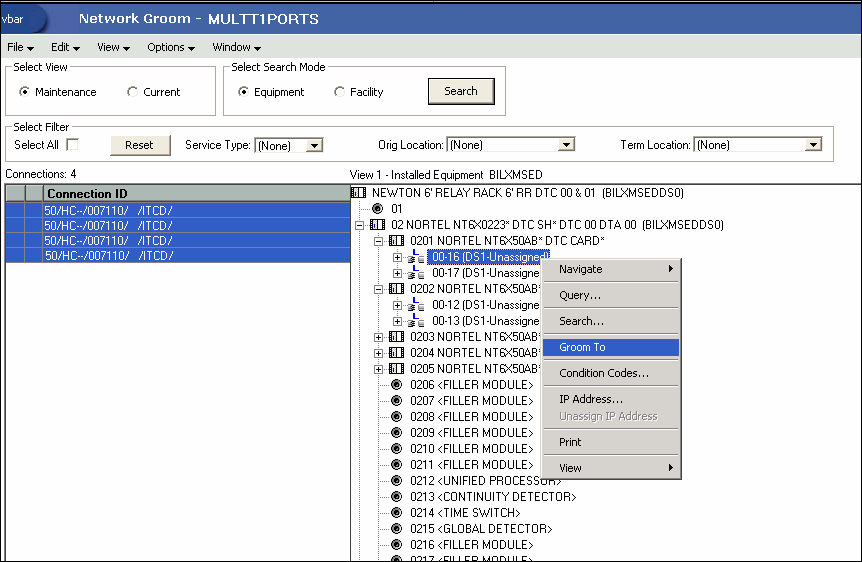Click the card icon beside 0204 NORTEL NT6X50AB
862x562 pixels.
tap(396, 352)
